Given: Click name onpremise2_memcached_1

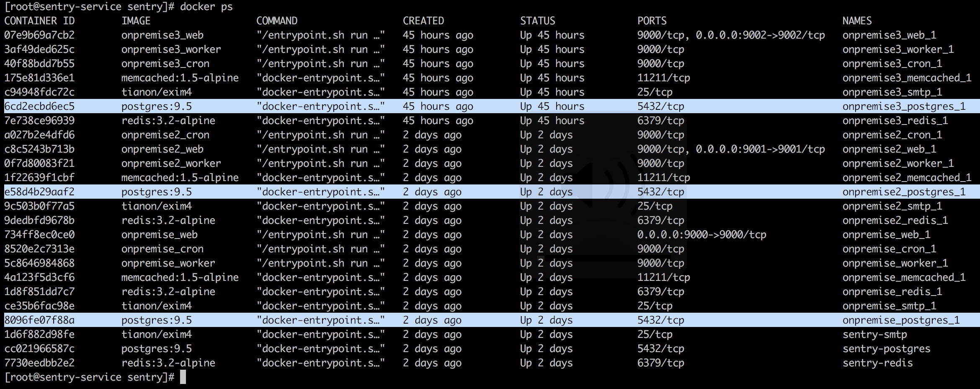Looking at the screenshot, I should pos(907,178).
